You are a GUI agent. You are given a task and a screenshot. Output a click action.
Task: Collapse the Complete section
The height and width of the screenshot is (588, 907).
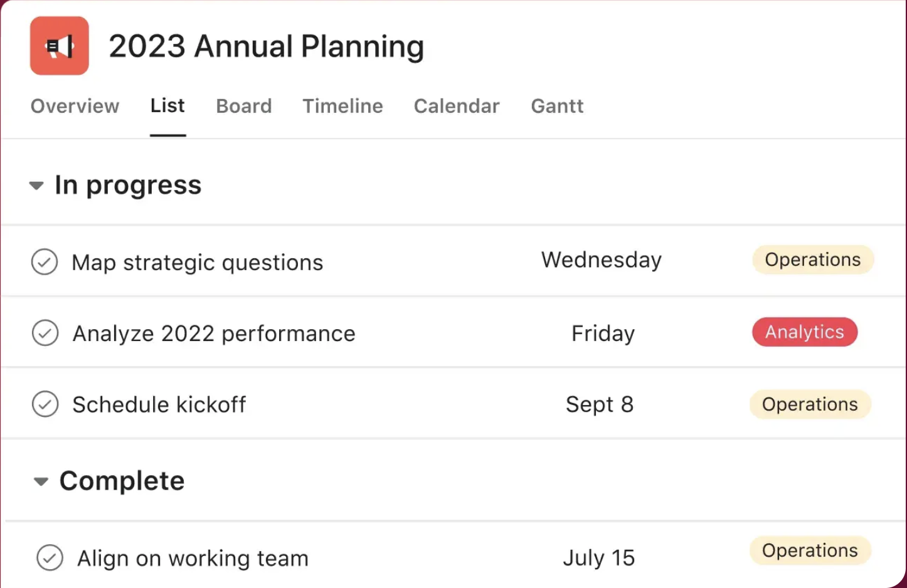(x=41, y=481)
